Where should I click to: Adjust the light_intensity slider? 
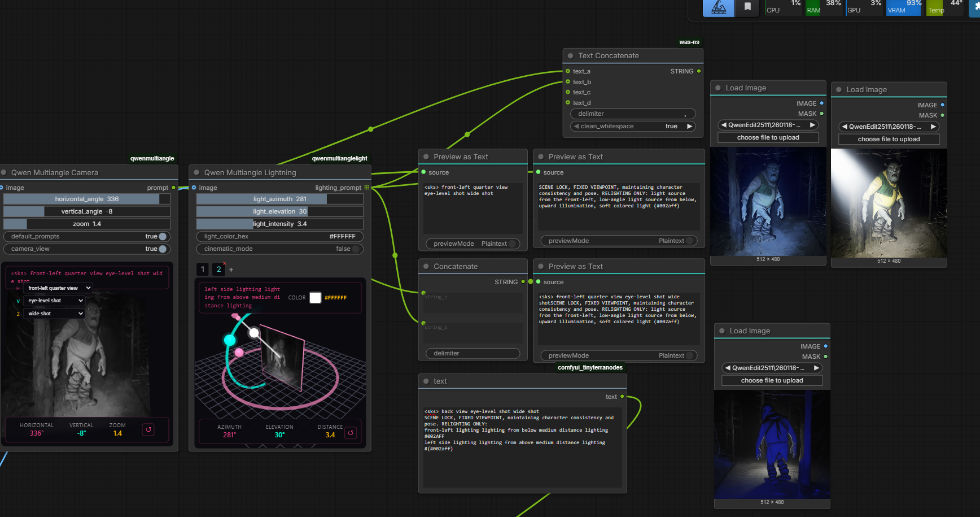pyautogui.click(x=280, y=224)
